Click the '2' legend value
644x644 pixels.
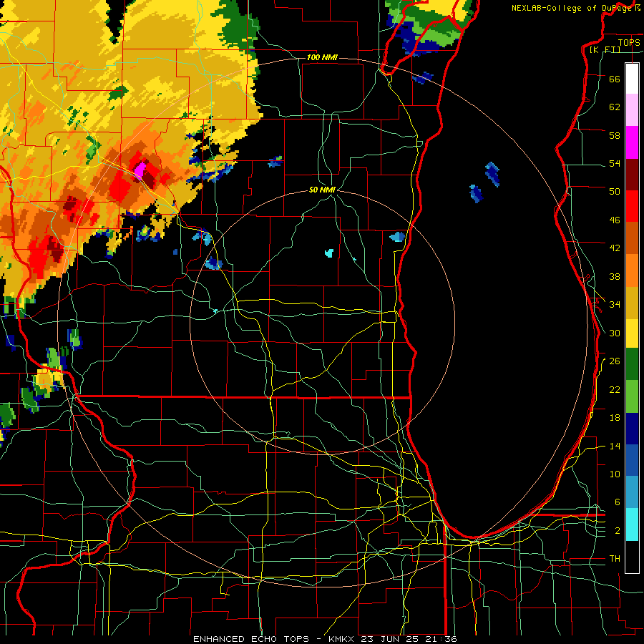[x=617, y=531]
